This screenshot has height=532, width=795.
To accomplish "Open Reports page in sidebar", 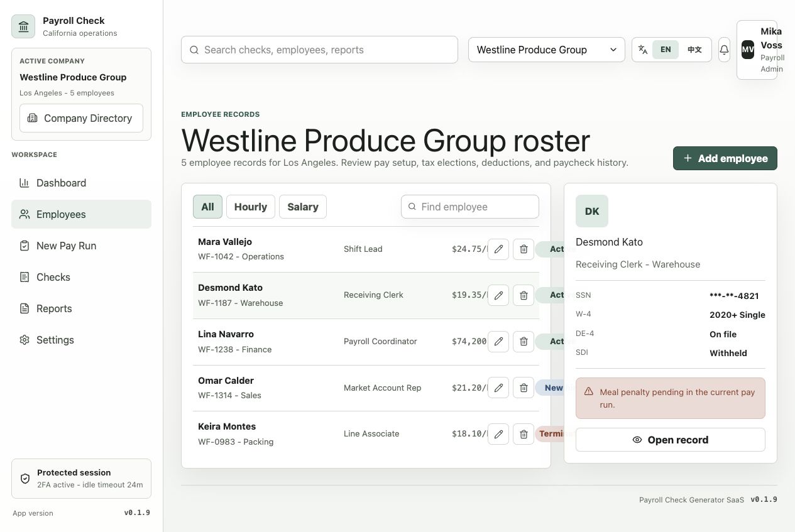I will pyautogui.click(x=81, y=308).
